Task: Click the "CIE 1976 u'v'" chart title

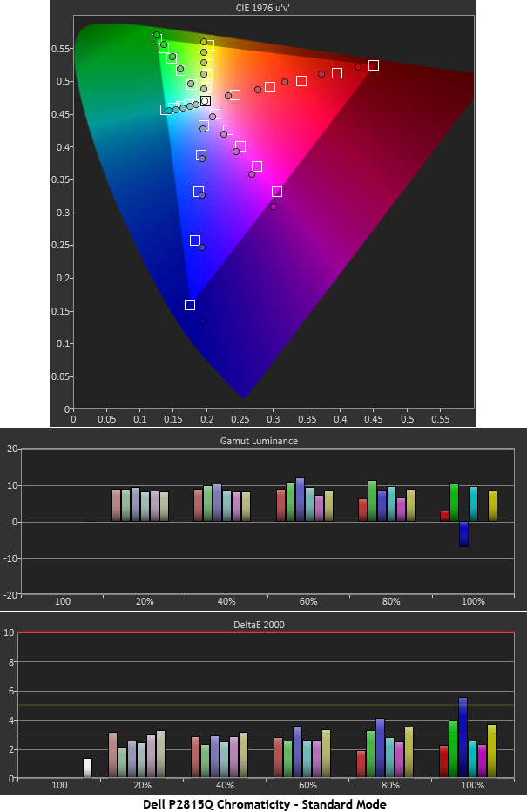Action: point(263,8)
